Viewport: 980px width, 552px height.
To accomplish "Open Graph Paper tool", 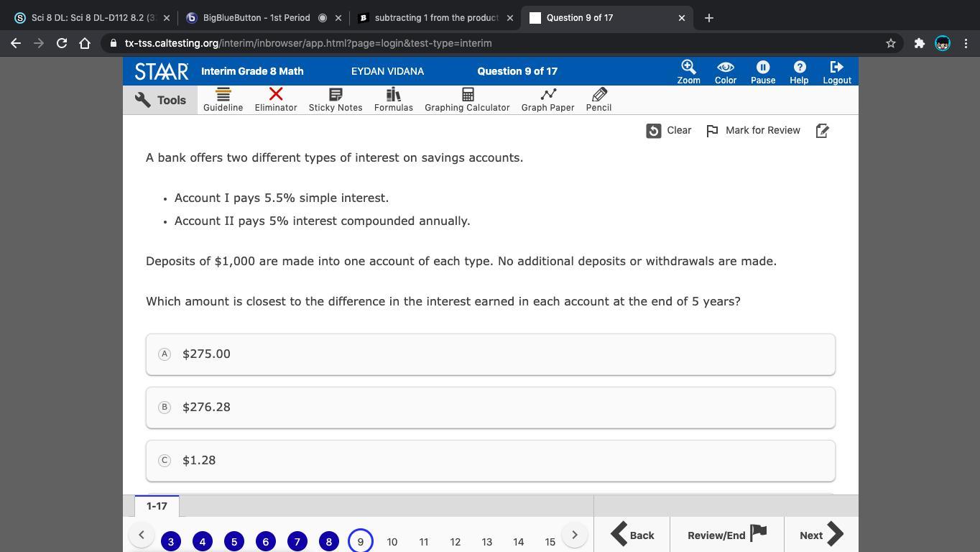I will [x=547, y=100].
